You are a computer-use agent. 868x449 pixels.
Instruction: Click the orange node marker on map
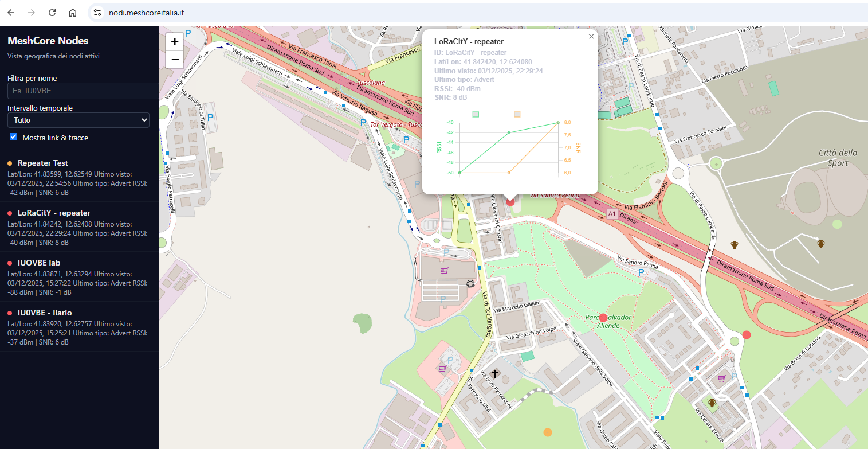click(548, 432)
